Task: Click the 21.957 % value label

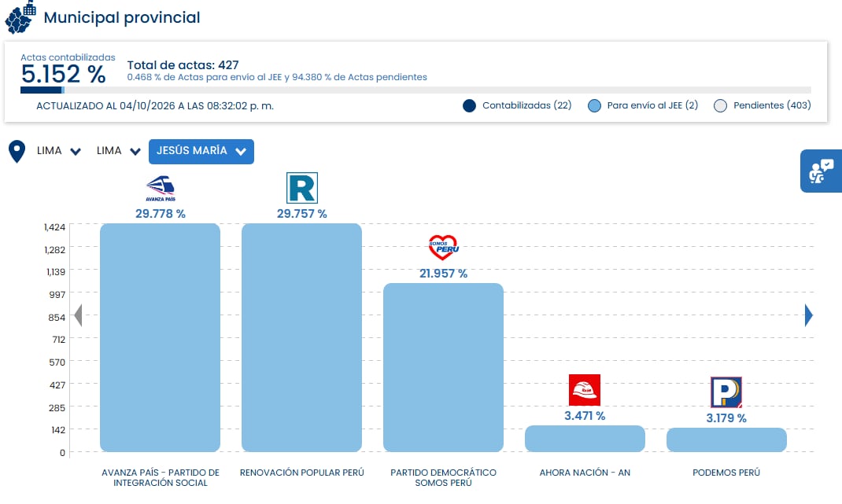Action: [x=444, y=274]
